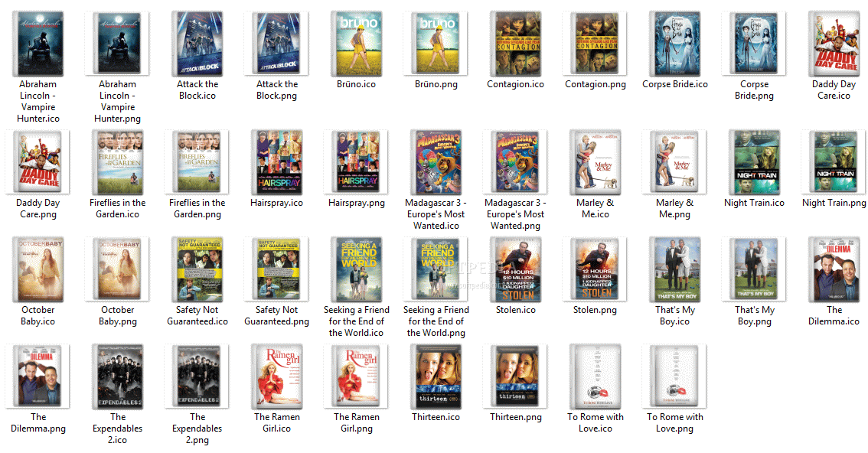
Task: Select To Rome with Love.ico icon
Action: 595,376
